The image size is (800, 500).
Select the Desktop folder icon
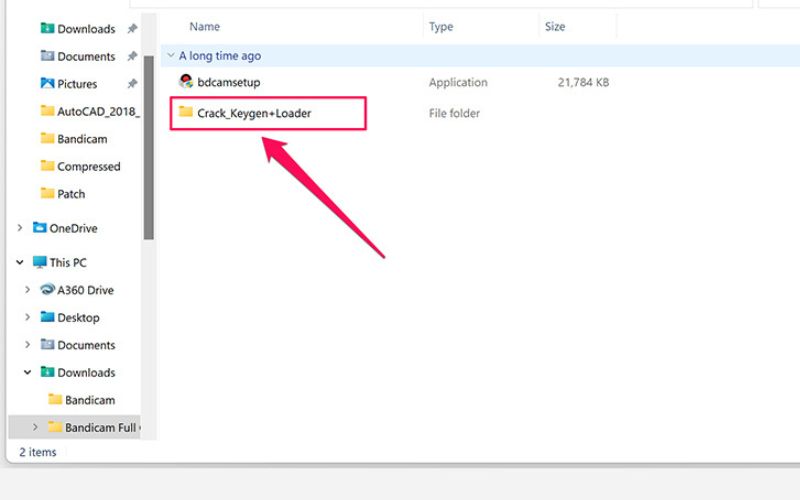coord(47,317)
